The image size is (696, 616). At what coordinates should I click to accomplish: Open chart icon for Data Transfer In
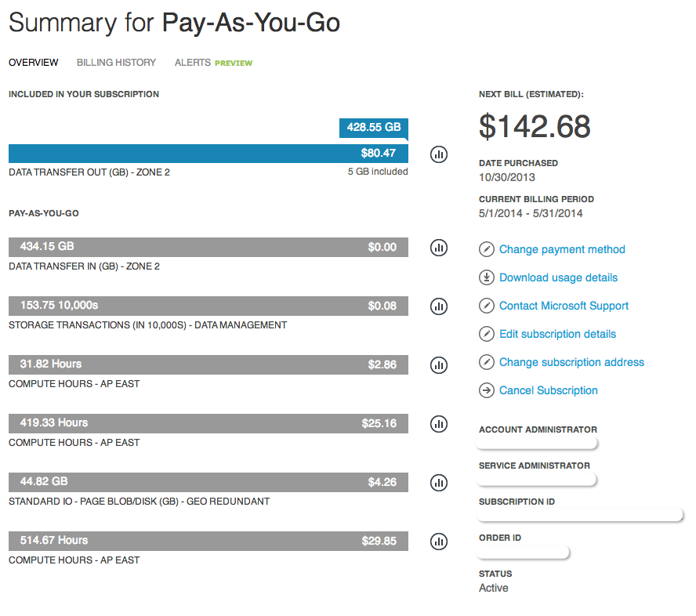point(439,248)
